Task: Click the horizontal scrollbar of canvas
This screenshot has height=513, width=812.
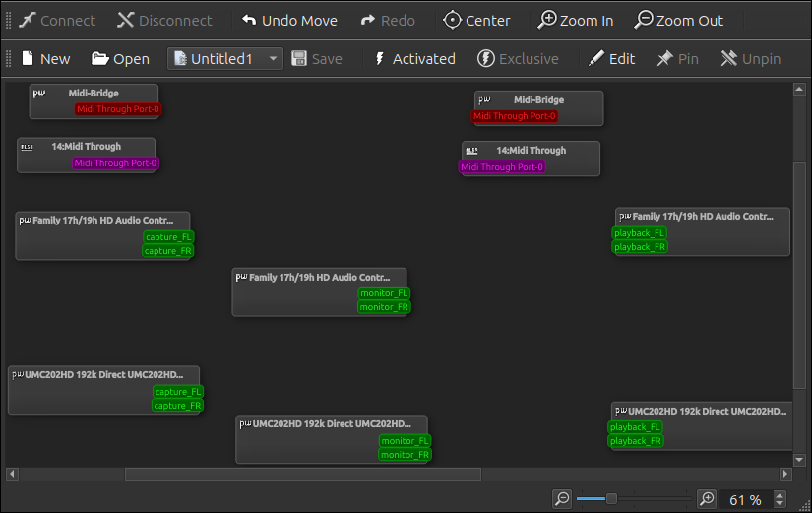Action: (x=302, y=474)
